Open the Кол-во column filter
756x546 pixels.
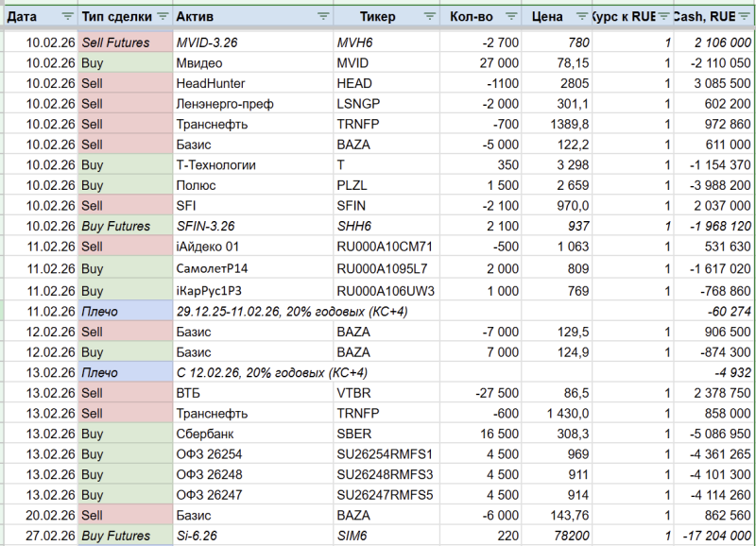pyautogui.click(x=511, y=17)
